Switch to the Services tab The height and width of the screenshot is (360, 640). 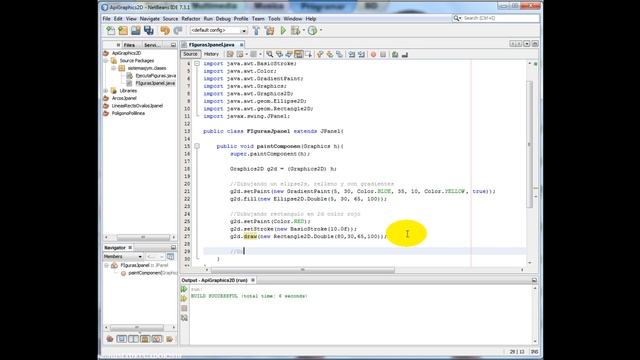click(152, 45)
